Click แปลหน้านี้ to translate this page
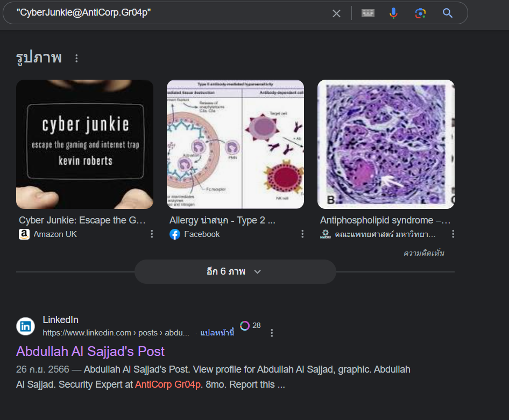The width and height of the screenshot is (509, 420). 217,333
